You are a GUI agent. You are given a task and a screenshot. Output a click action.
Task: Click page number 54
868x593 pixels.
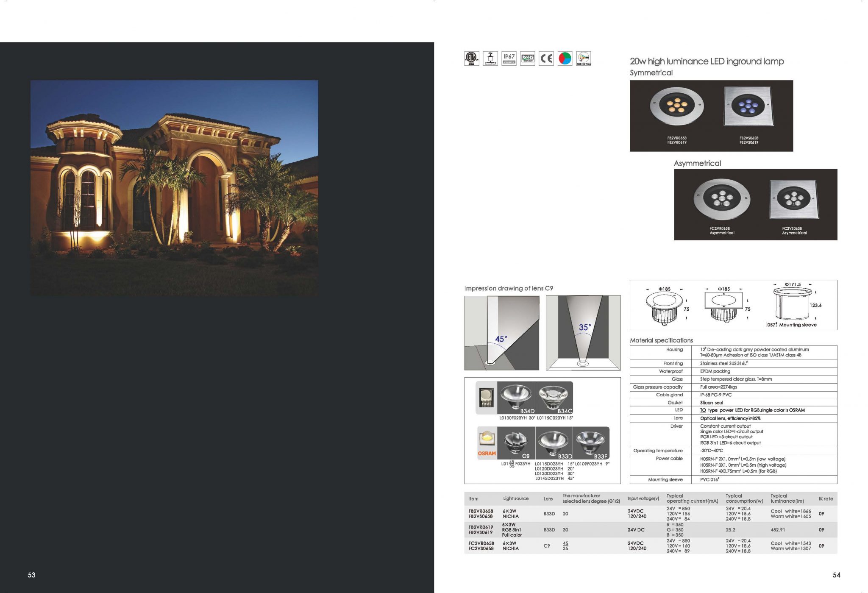[x=836, y=575]
